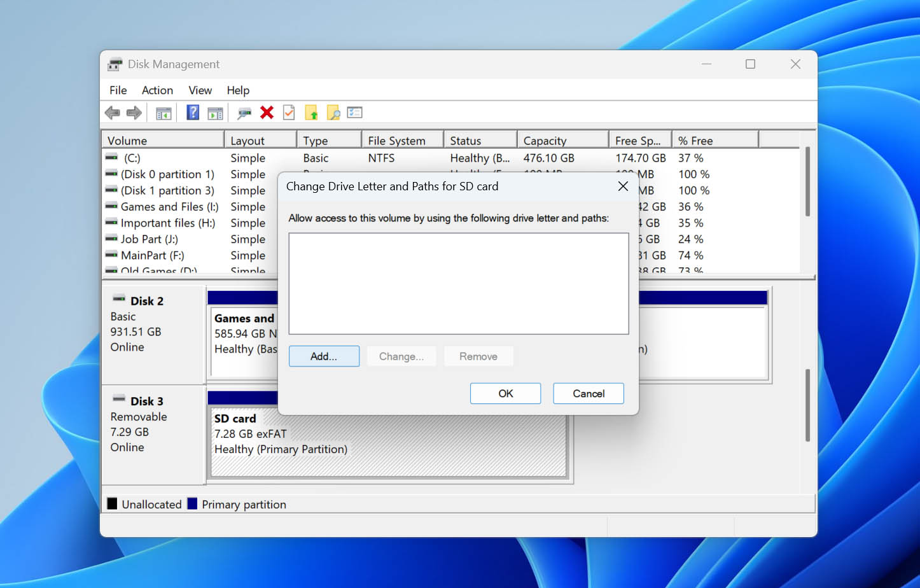The width and height of the screenshot is (920, 588).
Task: Open the Action menu
Action: click(157, 90)
